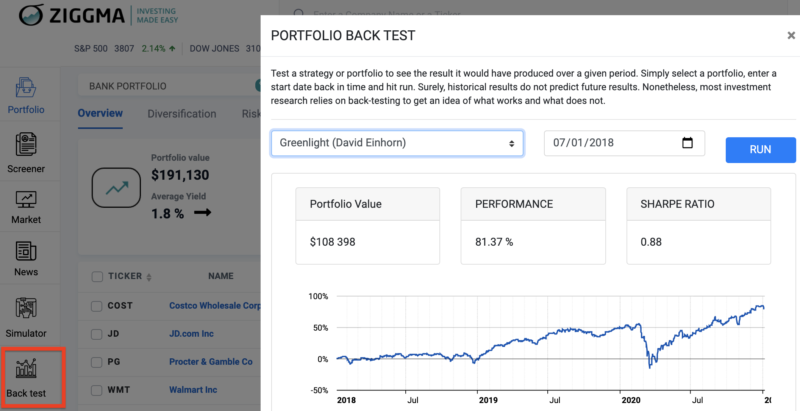Viewport: 800px width, 411px height.
Task: Switch to the Overview tab
Action: [x=100, y=113]
